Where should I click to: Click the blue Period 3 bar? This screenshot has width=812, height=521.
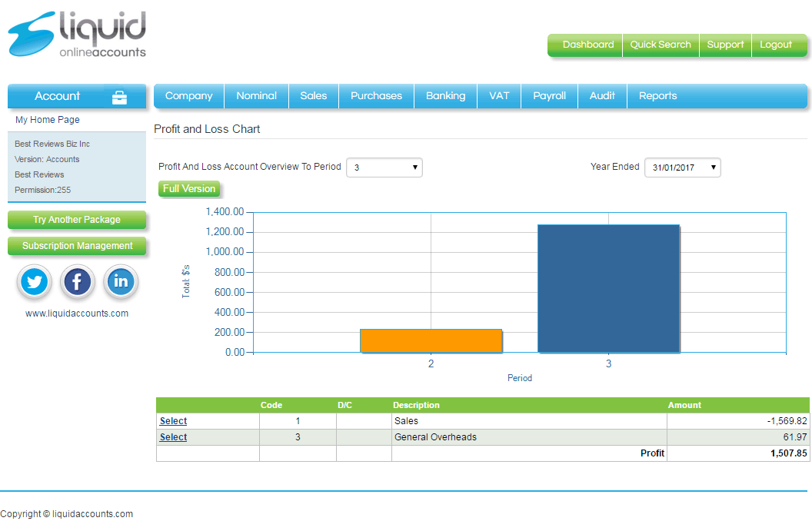608,287
